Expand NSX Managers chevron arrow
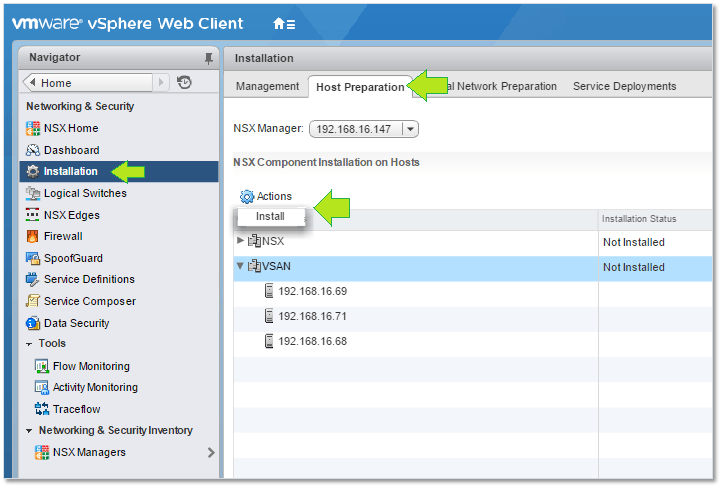This screenshot has height=488, width=722. [211, 453]
